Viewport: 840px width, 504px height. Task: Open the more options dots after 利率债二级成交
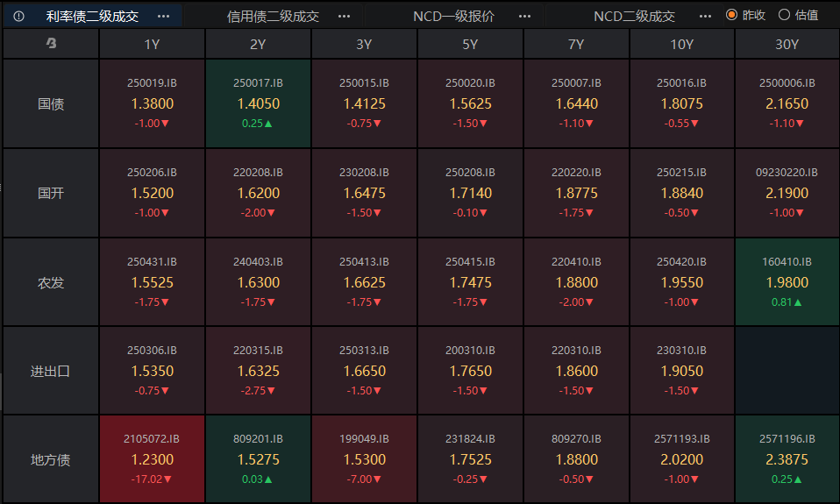point(163,16)
